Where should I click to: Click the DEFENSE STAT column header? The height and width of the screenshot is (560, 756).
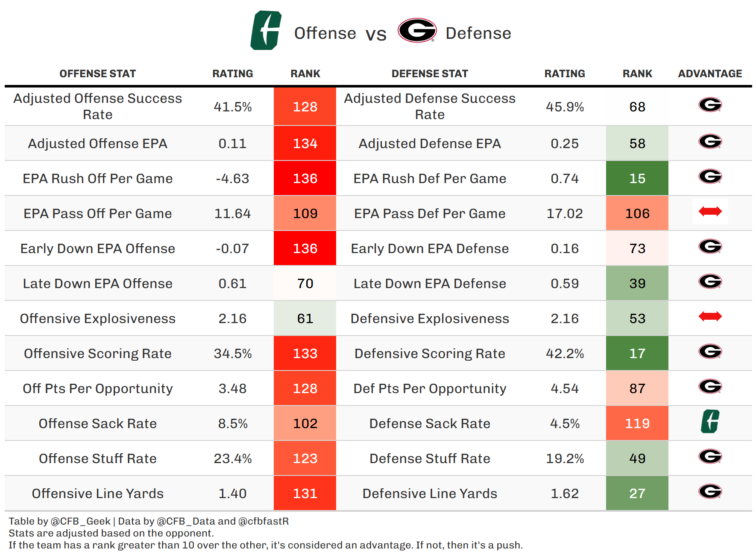[x=430, y=74]
